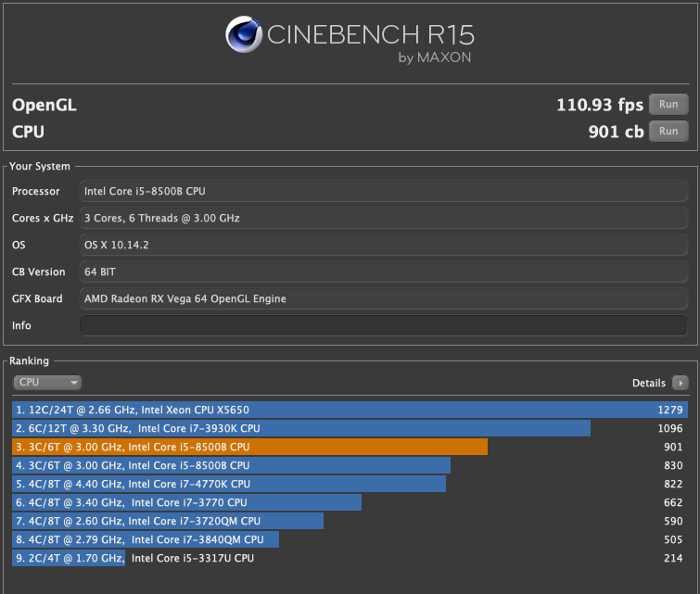
Task: Click the score 1279 in the ranking
Action: coord(670,410)
